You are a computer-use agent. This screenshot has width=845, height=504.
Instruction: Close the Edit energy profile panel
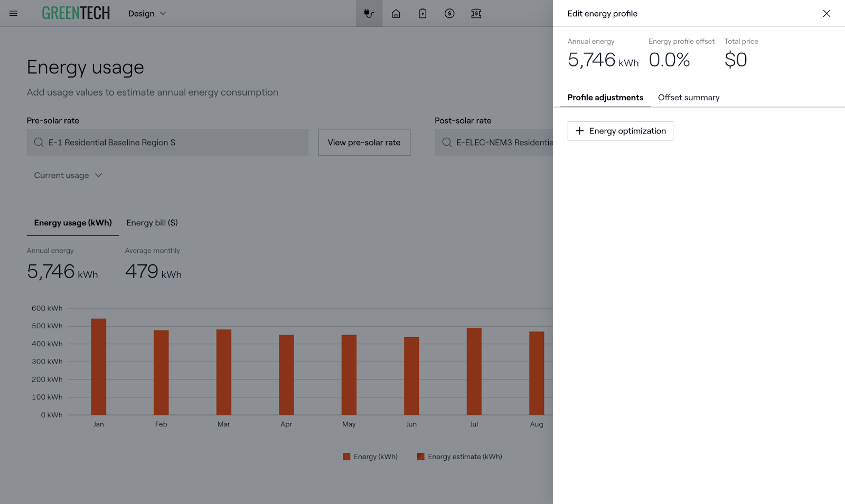pos(827,13)
